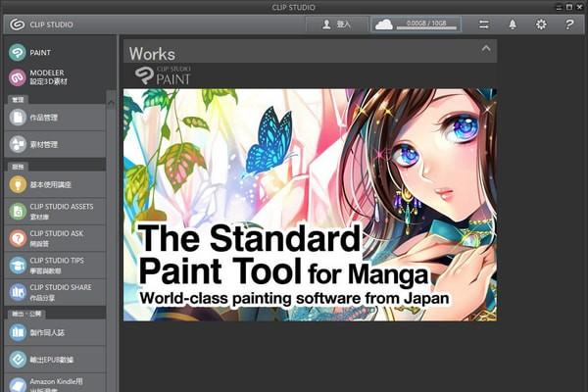
Task: Click the Standard Paint Tool banner image
Action: (x=310, y=205)
